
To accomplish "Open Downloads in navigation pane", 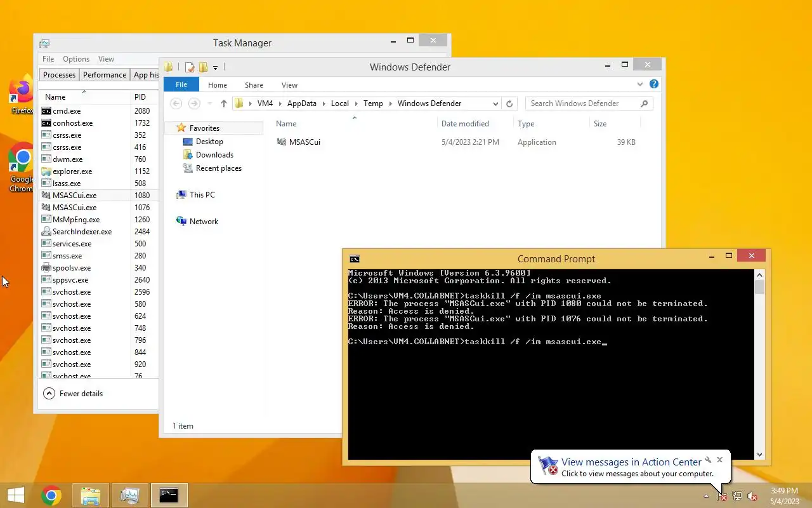I will click(214, 155).
